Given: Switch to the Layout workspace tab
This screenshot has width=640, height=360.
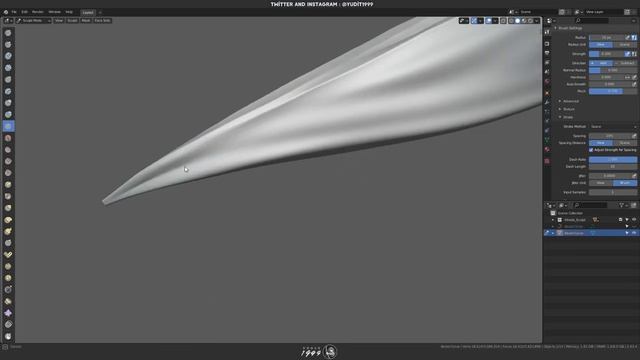Looking at the screenshot, I should pos(88,13).
